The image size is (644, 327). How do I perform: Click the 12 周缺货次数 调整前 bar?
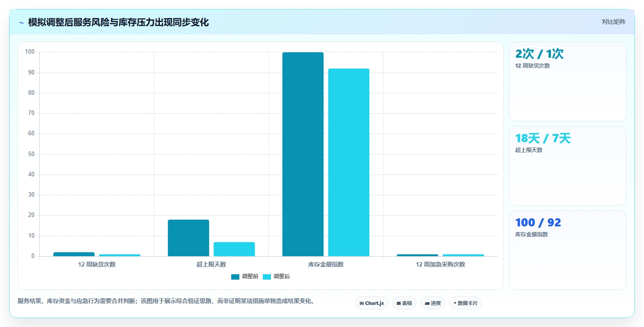[74, 254]
